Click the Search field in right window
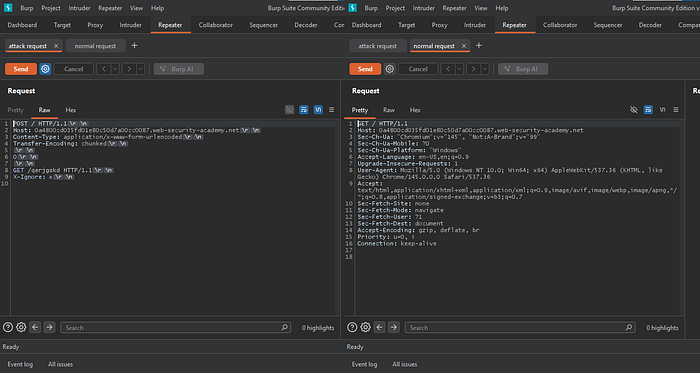Image resolution: width=700 pixels, height=373 pixels. click(x=520, y=327)
